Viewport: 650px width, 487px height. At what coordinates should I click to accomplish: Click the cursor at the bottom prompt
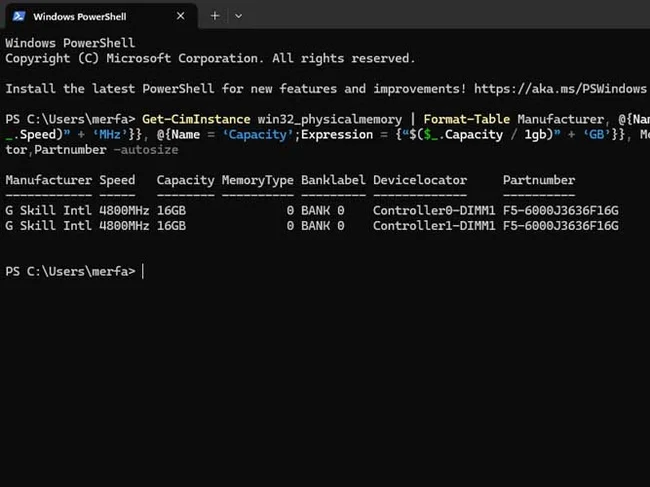coord(143,271)
